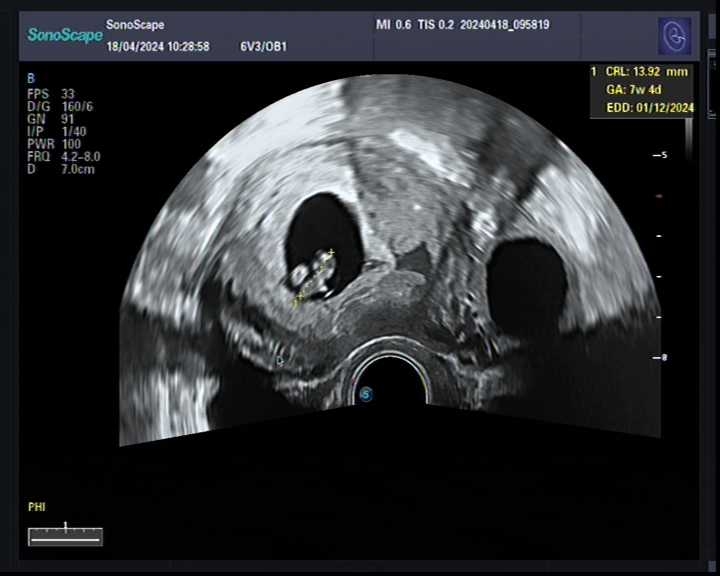Image resolution: width=727 pixels, height=583 pixels.
Task: Click the PHI label above the slider
Action: 37,508
